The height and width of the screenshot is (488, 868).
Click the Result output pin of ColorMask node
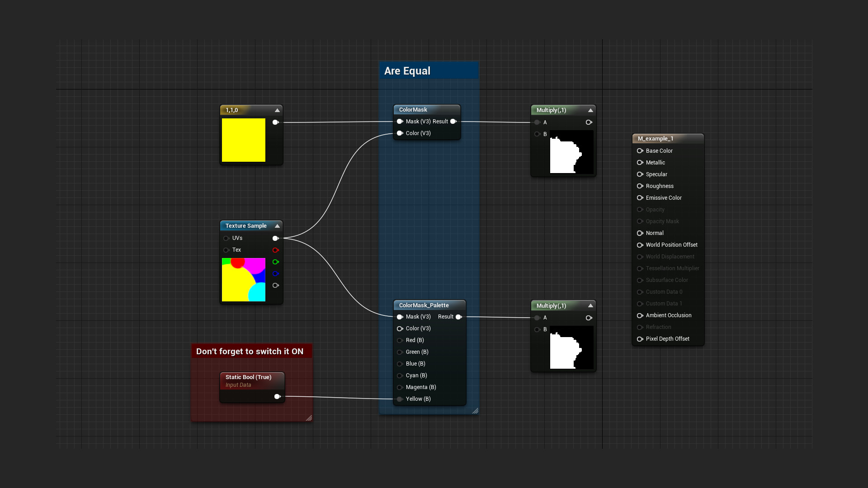click(x=454, y=121)
